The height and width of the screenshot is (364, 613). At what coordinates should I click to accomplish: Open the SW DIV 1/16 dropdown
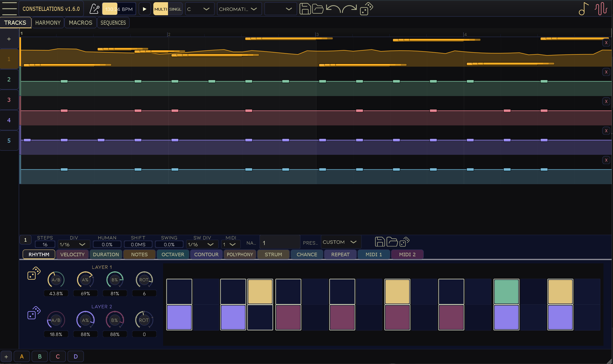[202, 244]
